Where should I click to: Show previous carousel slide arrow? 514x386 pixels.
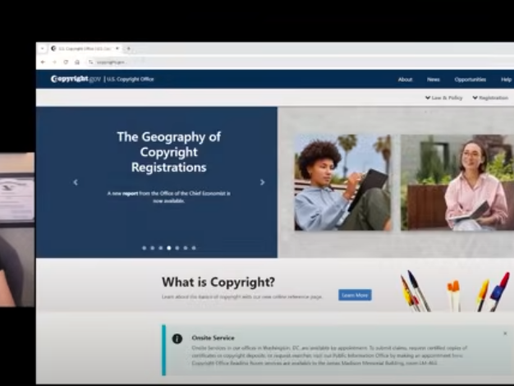(x=76, y=182)
